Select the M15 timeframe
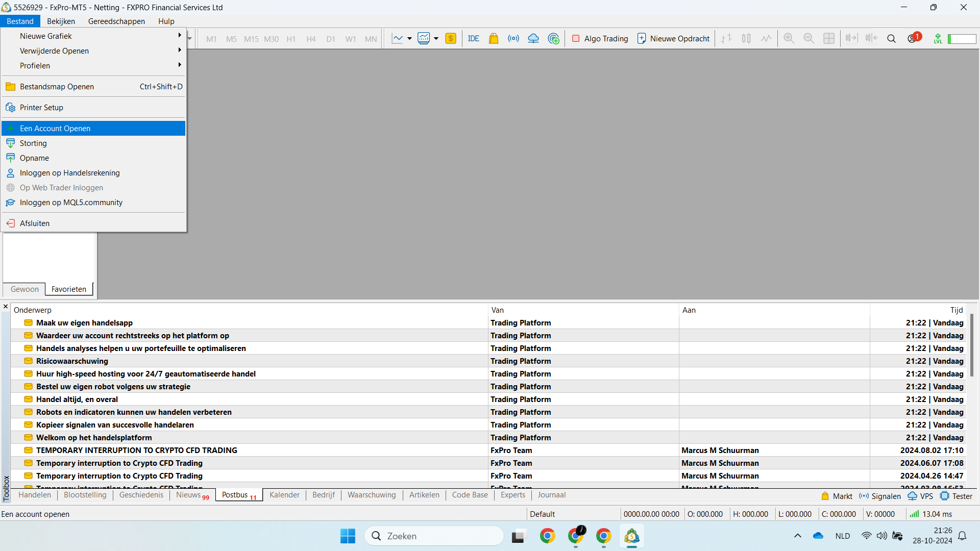 [x=251, y=39]
